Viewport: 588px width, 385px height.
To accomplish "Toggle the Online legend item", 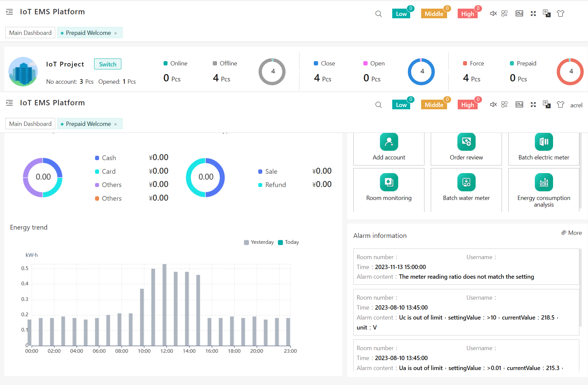I will click(x=175, y=63).
